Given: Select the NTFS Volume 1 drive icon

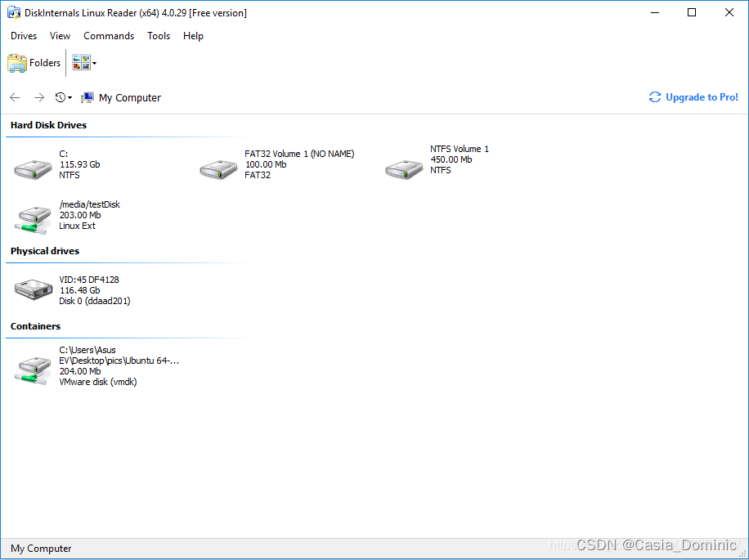Looking at the screenshot, I should tap(404, 169).
